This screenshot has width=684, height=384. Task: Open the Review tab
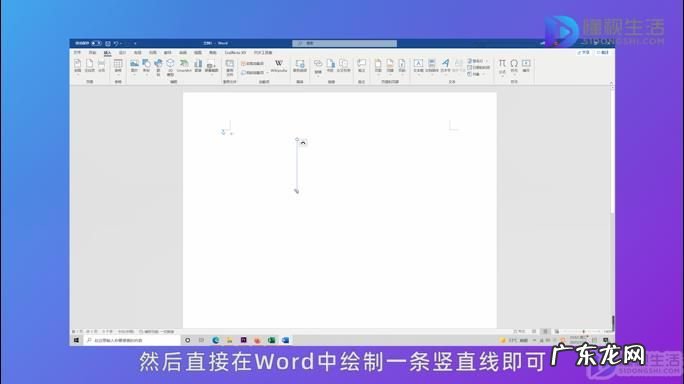[x=183, y=52]
